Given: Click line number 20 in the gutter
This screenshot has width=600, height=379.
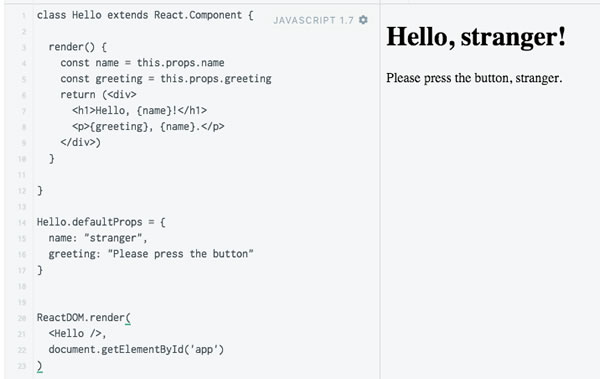Looking at the screenshot, I should pyautogui.click(x=22, y=318).
